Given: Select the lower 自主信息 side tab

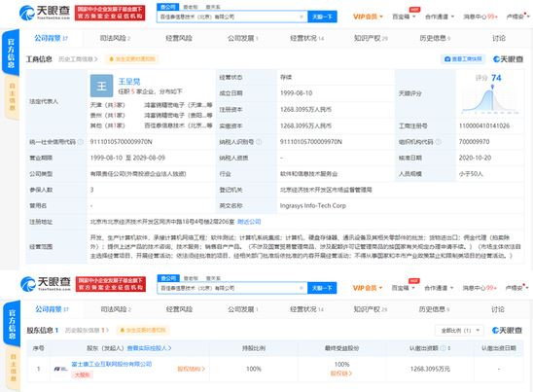Looking at the screenshot, I should coord(14,369).
